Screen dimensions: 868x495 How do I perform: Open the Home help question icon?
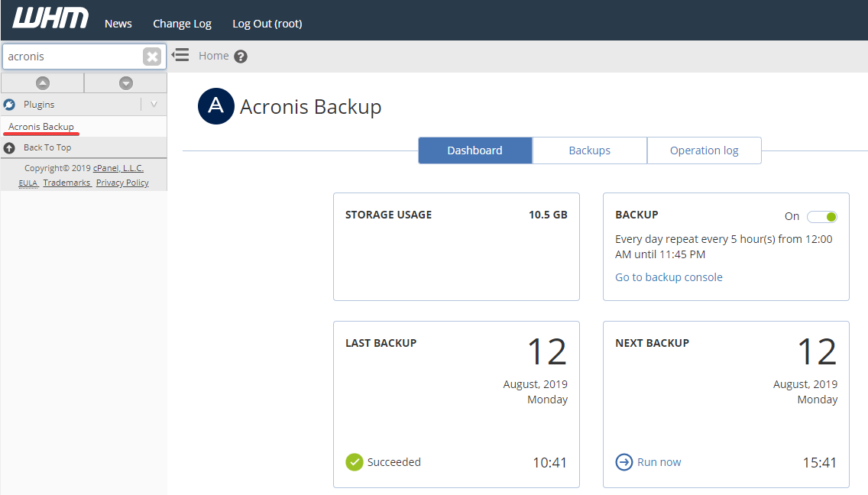(240, 57)
